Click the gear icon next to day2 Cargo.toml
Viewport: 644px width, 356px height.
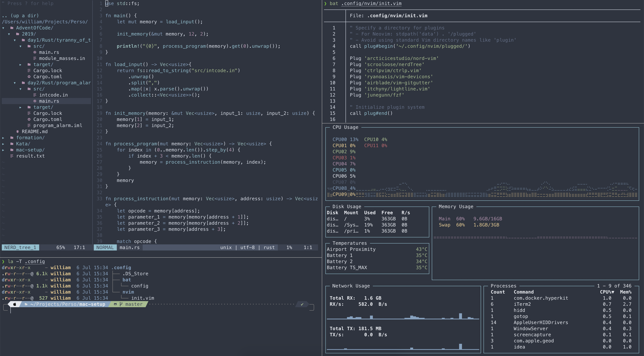click(29, 119)
